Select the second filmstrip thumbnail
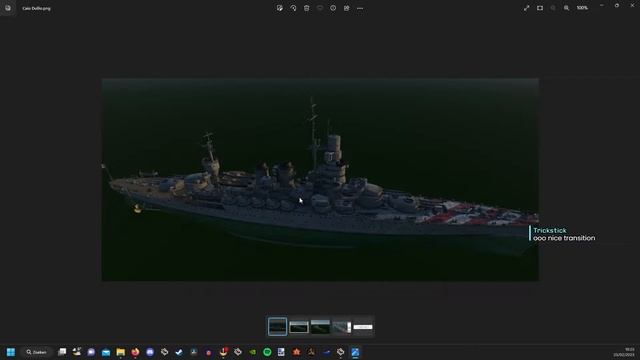This screenshot has width=640, height=360. tap(299, 327)
